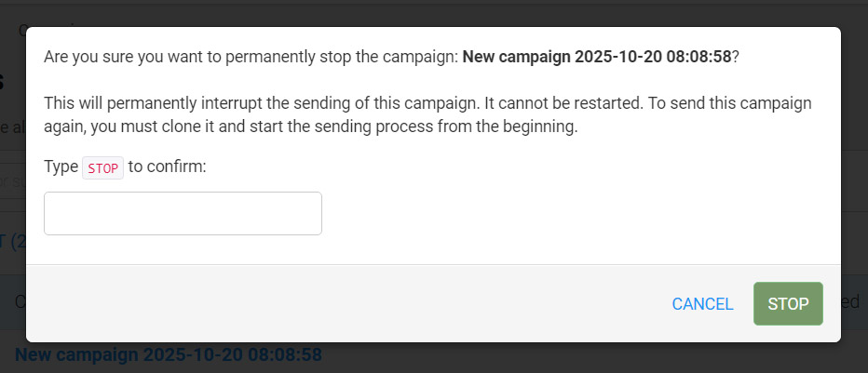
Task: Click the red STOP code label
Action: point(103,167)
